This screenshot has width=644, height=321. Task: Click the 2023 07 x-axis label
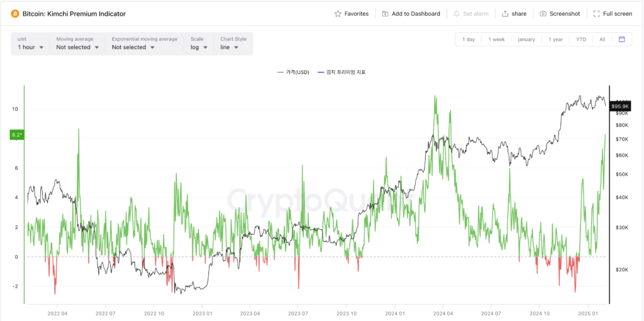[x=298, y=312]
